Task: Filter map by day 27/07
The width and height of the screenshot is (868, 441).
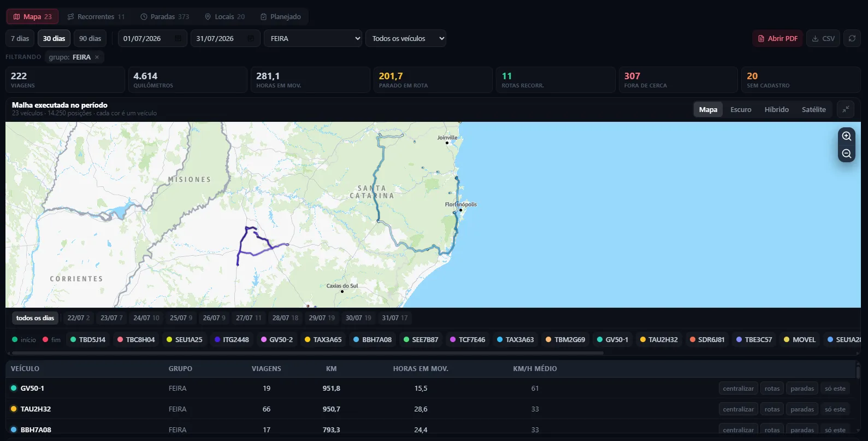Action: (x=249, y=318)
